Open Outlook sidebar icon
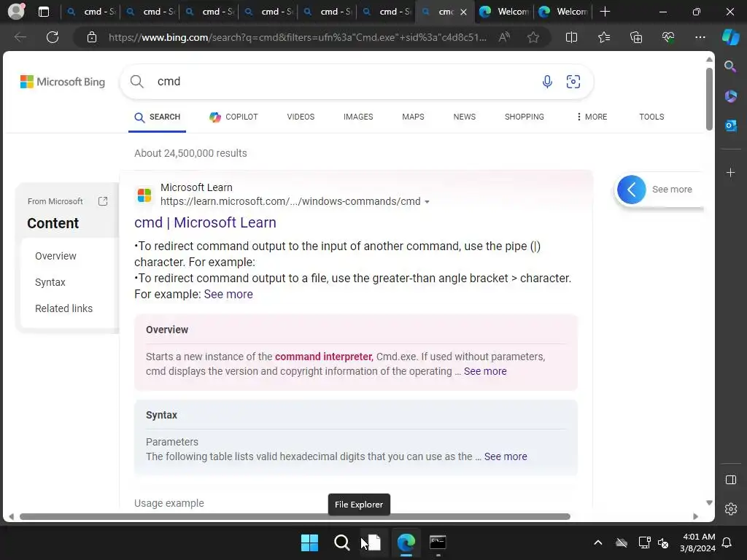Image resolution: width=747 pixels, height=560 pixels. coord(730,125)
